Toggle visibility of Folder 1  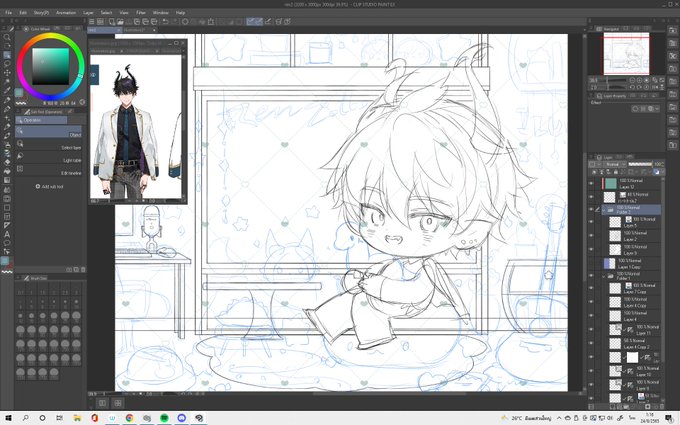(x=591, y=276)
